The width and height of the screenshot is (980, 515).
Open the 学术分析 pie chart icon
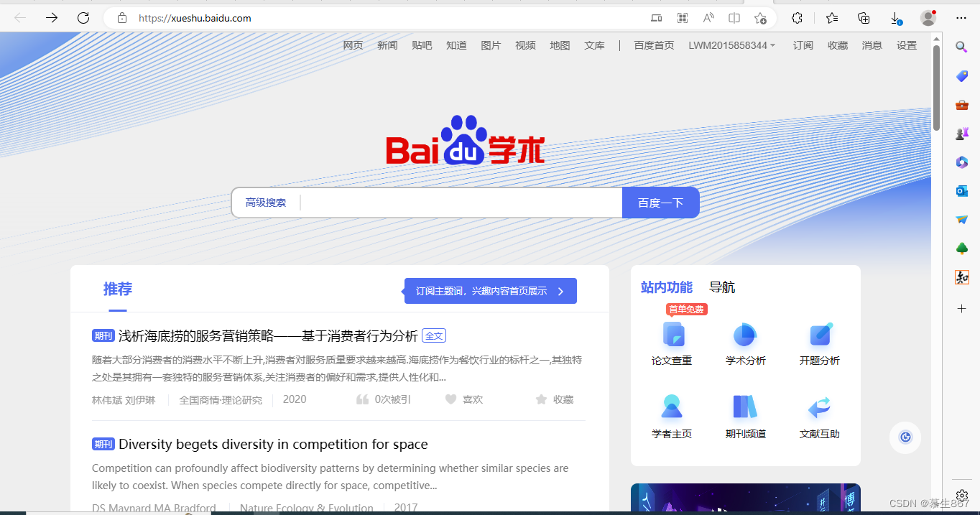coord(745,335)
